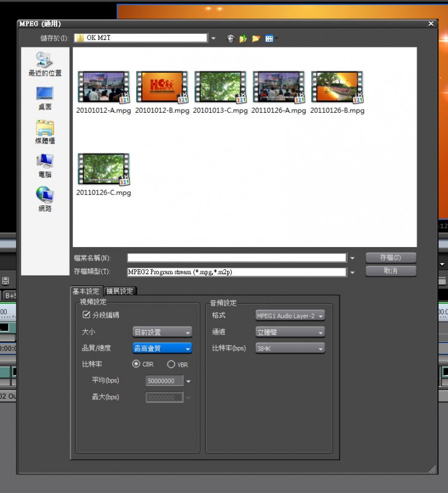Viewport: 448px width, 493px height.
Task: Click the 存檔(S) save button
Action: pos(391,258)
